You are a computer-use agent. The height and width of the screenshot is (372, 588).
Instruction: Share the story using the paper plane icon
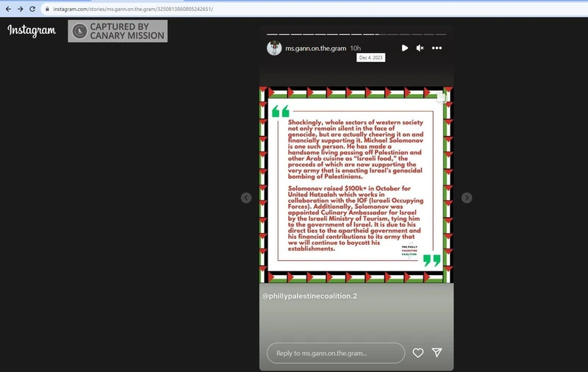click(x=437, y=353)
